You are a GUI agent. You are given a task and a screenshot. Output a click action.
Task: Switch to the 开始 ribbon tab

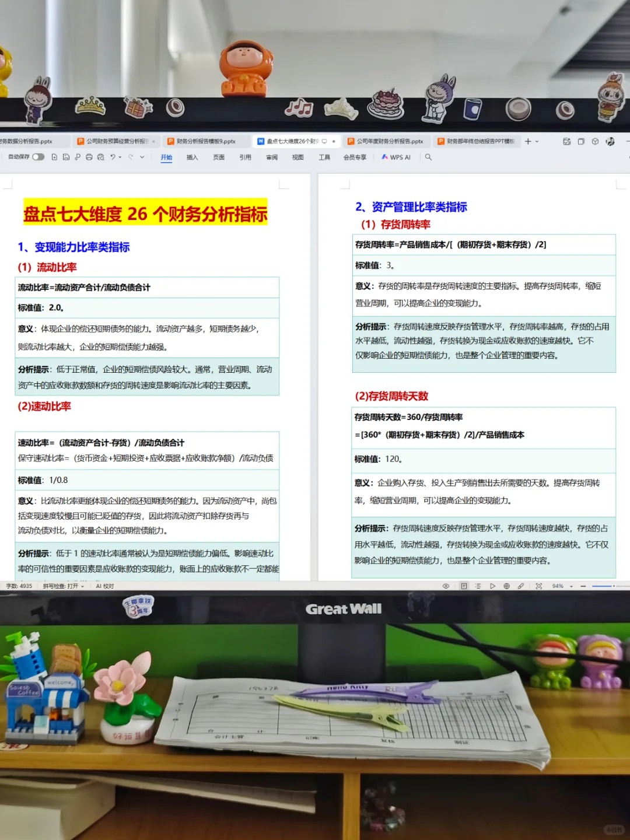coord(166,157)
